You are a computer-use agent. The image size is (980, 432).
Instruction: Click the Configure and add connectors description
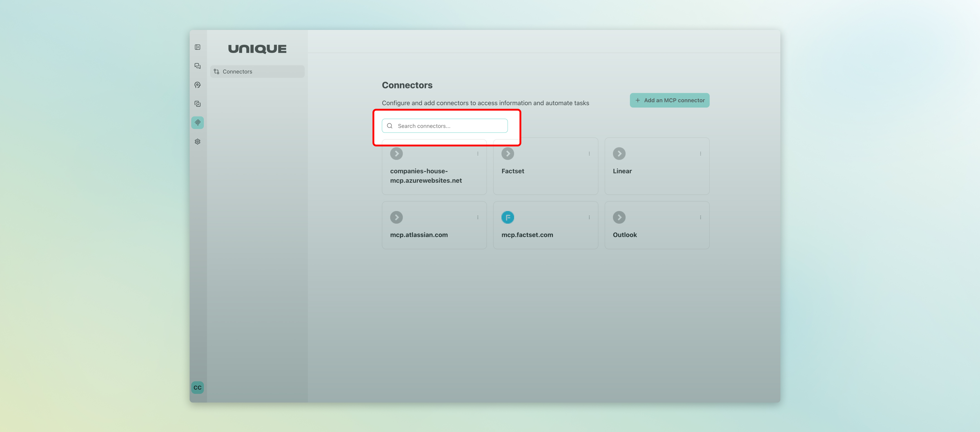485,103
